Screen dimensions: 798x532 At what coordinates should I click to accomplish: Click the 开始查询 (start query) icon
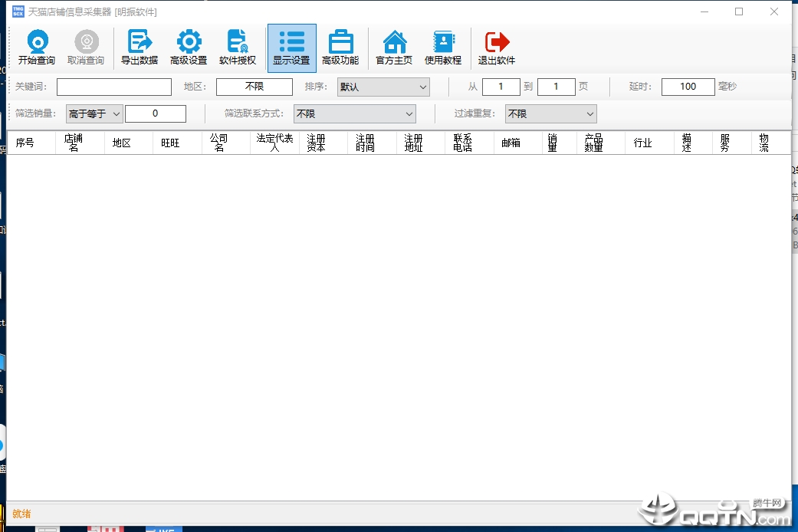tap(37, 48)
